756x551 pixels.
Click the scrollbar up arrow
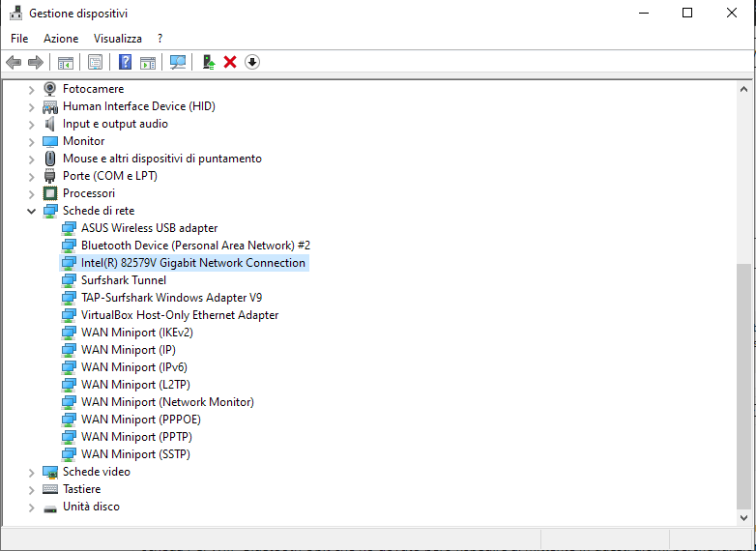click(x=743, y=89)
